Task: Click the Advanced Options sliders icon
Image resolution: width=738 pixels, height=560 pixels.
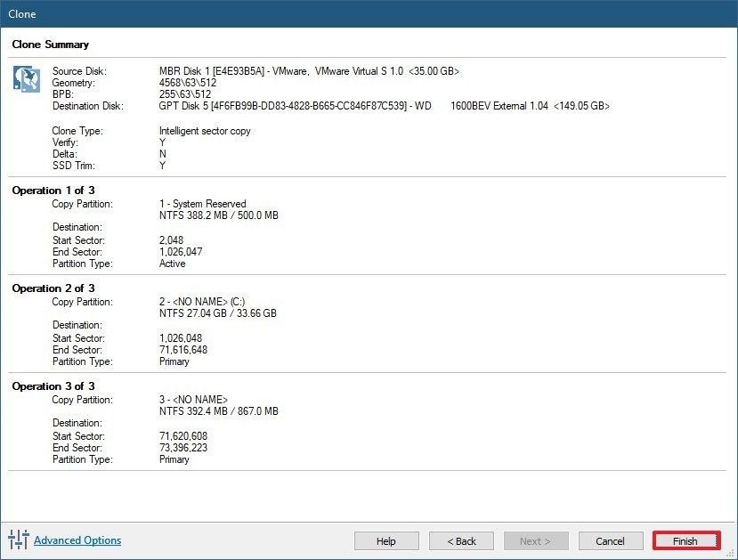Action: [19, 540]
